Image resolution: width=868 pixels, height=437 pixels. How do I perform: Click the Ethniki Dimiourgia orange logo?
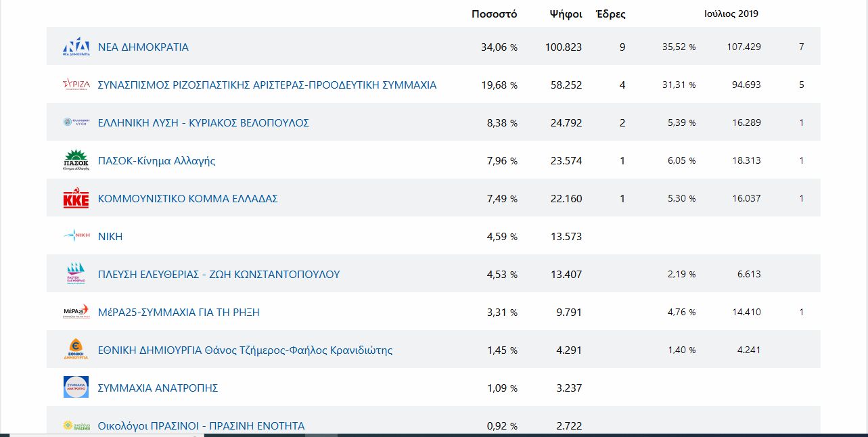(76, 350)
